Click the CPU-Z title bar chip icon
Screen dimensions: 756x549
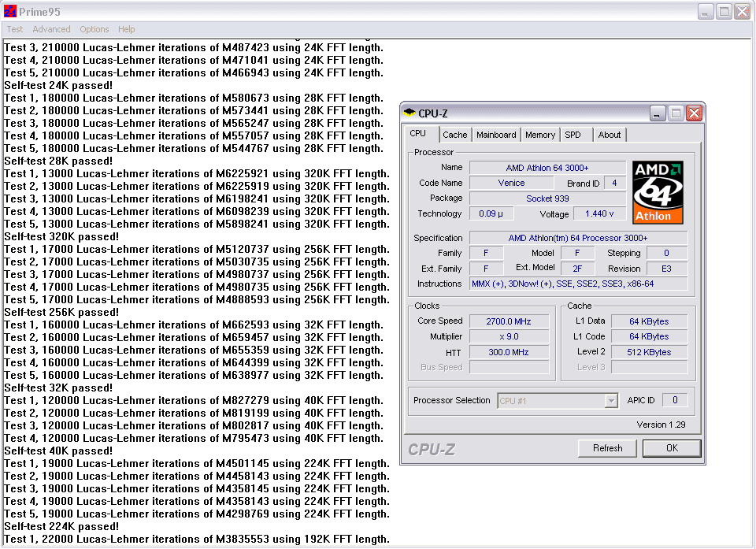[409, 113]
